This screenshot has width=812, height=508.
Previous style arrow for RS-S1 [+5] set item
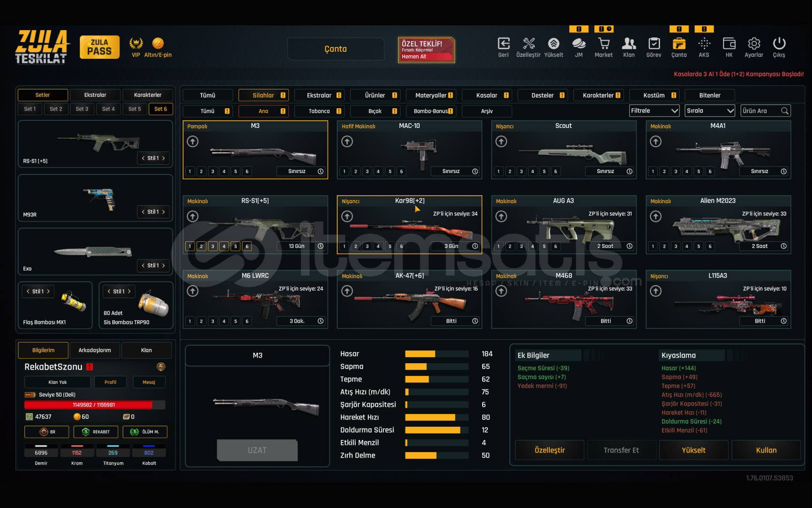click(143, 158)
